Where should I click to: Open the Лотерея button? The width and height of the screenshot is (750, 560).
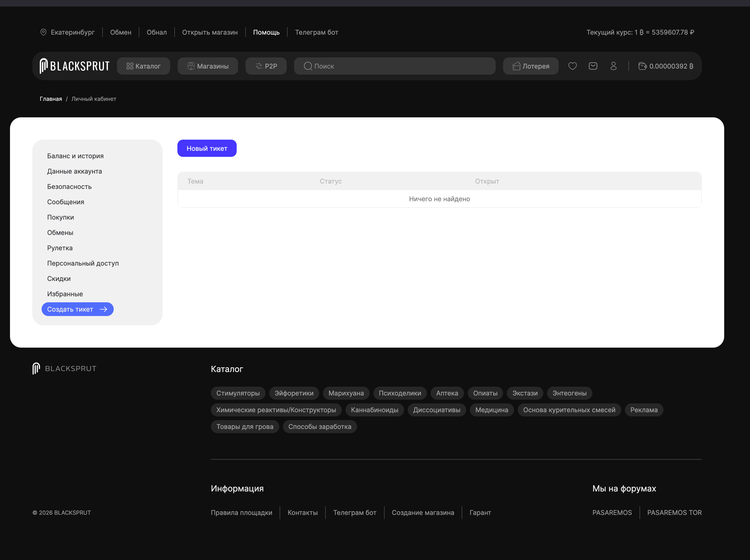[x=531, y=66]
